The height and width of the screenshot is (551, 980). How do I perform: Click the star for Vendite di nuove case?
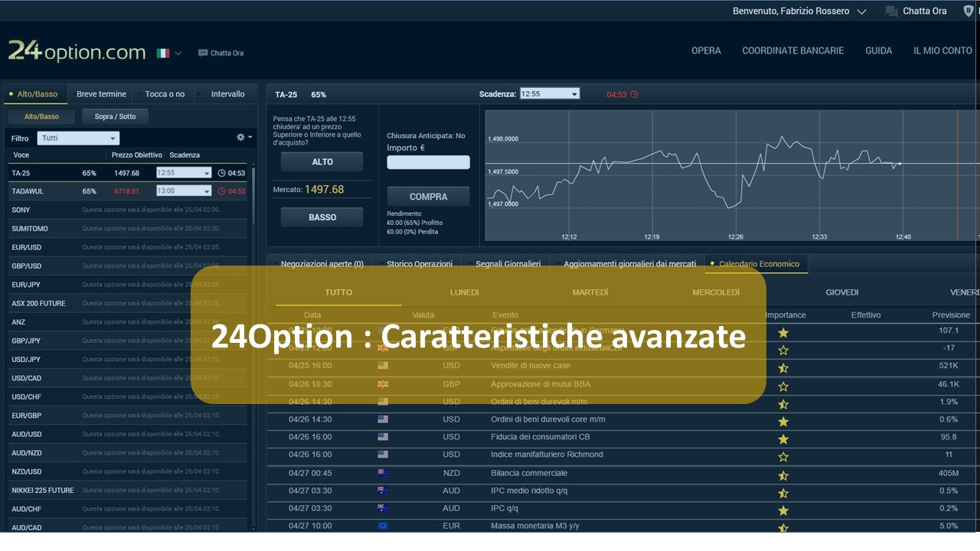point(783,368)
